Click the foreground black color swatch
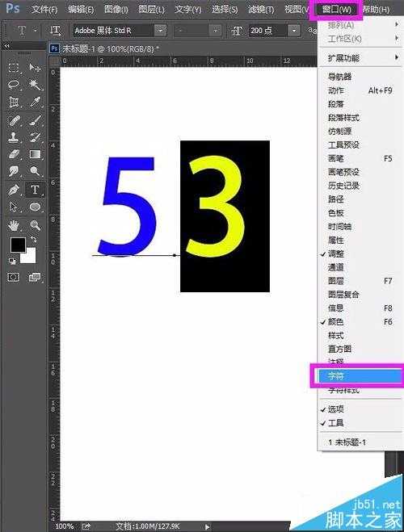 [x=17, y=244]
